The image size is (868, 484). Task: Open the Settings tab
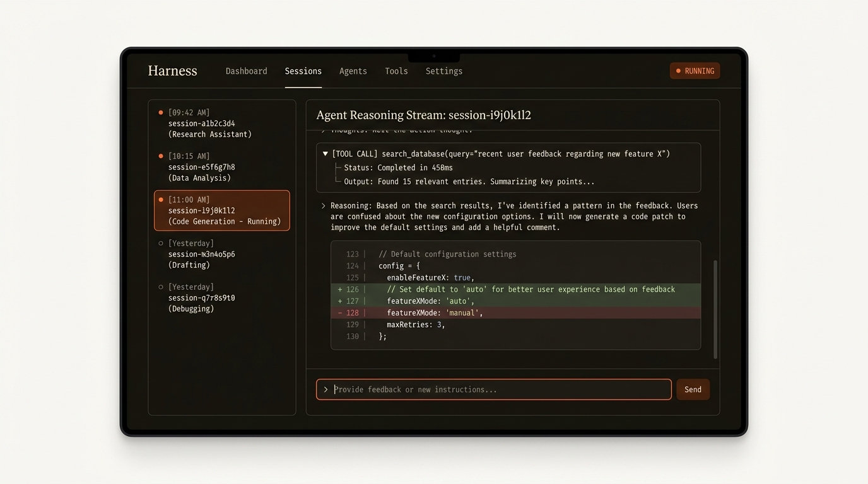pos(444,71)
